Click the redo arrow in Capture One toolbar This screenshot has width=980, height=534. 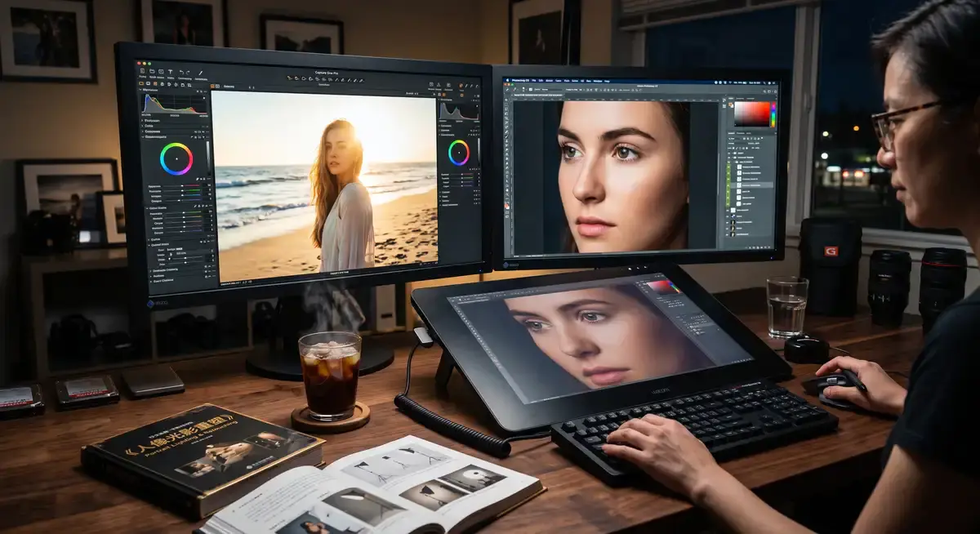188,72
